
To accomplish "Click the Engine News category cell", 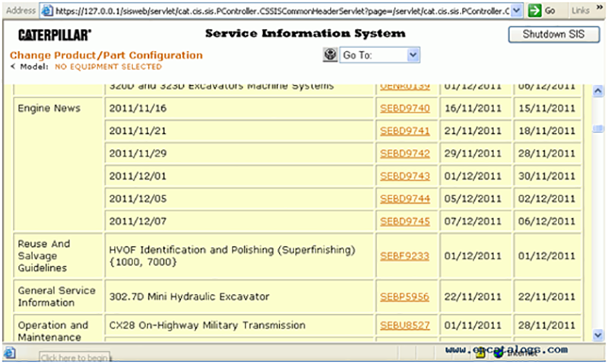I will (x=59, y=164).
